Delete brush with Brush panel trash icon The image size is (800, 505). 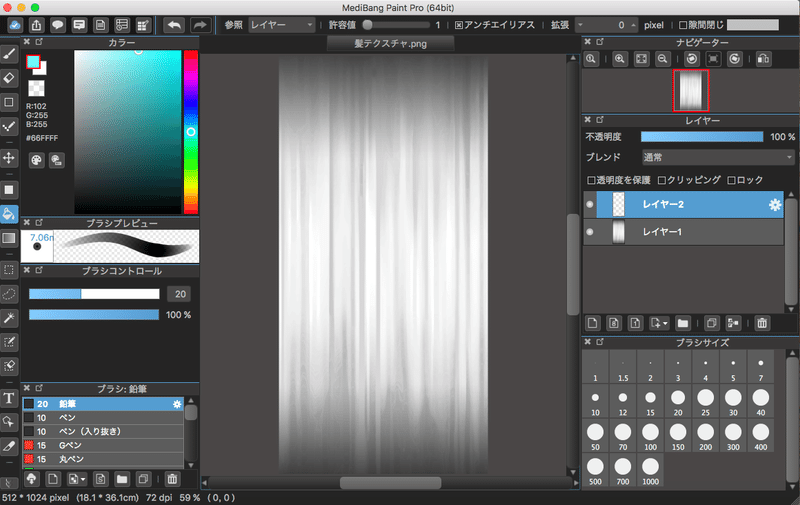(172, 479)
